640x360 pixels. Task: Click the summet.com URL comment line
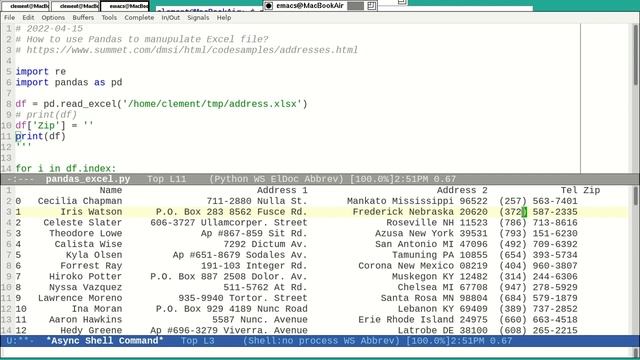pyautogui.click(x=187, y=50)
